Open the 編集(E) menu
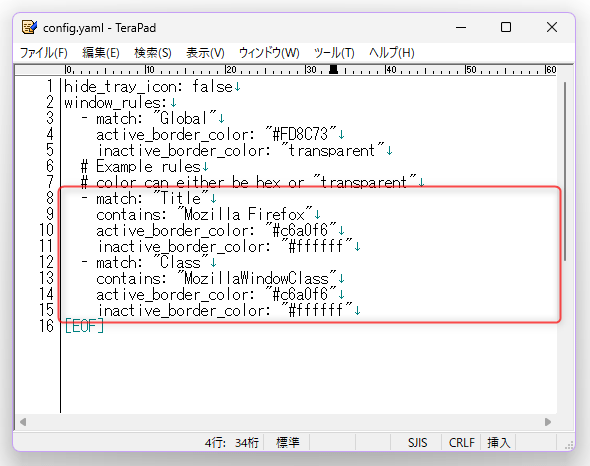The width and height of the screenshot is (590, 466). point(100,52)
